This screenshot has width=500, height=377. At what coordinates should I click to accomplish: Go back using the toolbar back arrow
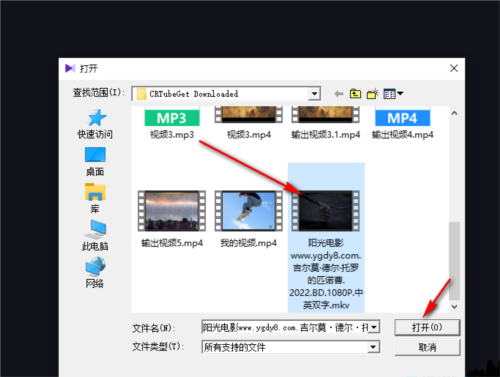pyautogui.click(x=339, y=94)
